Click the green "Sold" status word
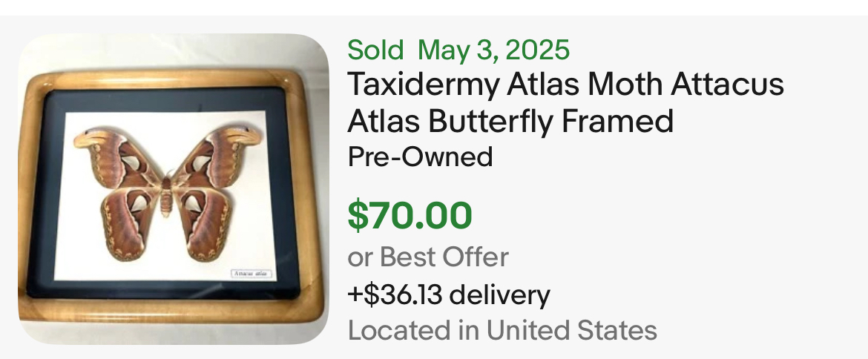This screenshot has width=868, height=359. 375,50
